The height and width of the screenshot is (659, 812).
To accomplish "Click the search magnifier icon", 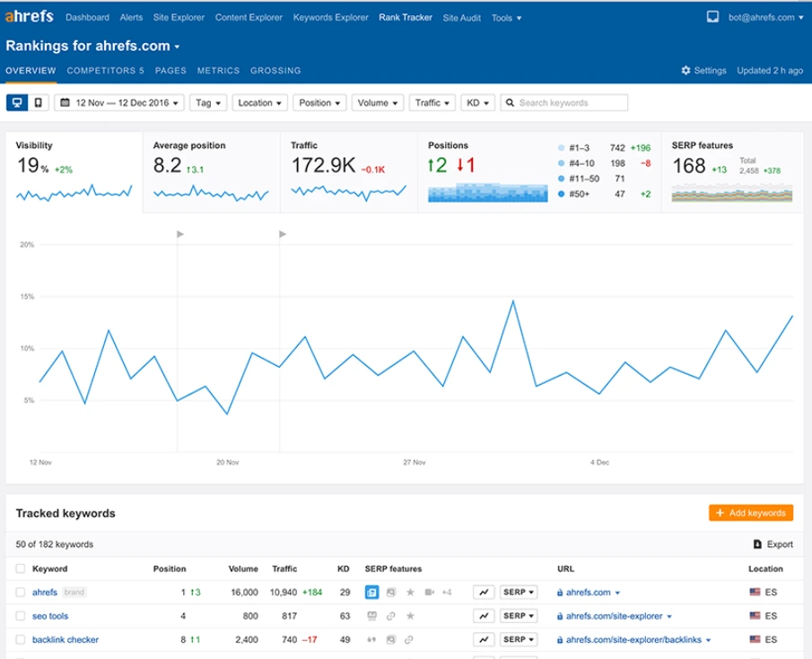I will pyautogui.click(x=511, y=102).
